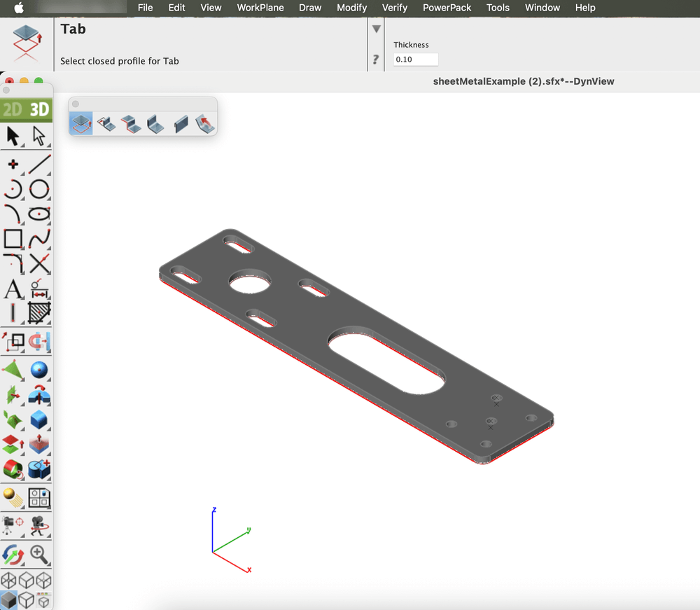The width and height of the screenshot is (700, 610).
Task: Open the Verify menu
Action: 395,8
